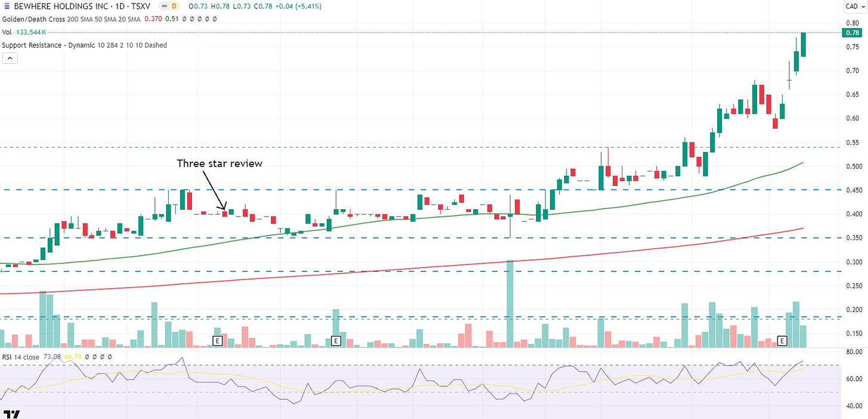Click the orange D delayed-data badge
Image resolution: width=868 pixels, height=419 pixels.
(x=175, y=6)
